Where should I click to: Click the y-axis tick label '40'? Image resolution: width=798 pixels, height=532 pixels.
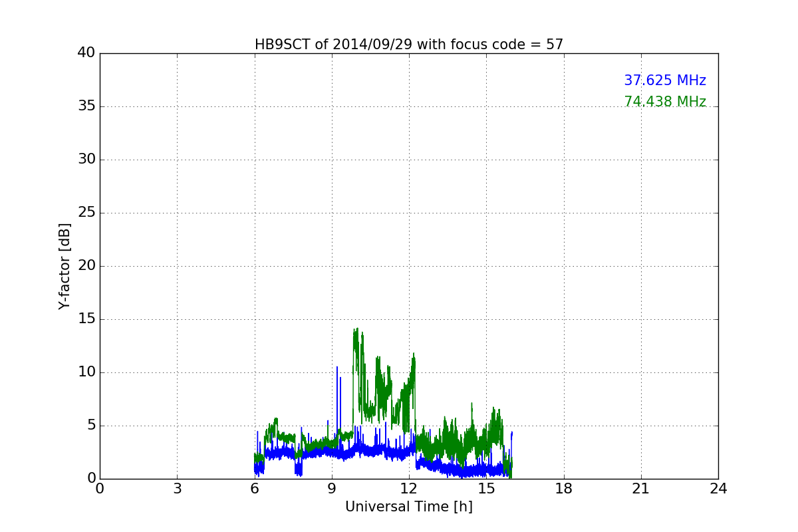pos(86,53)
